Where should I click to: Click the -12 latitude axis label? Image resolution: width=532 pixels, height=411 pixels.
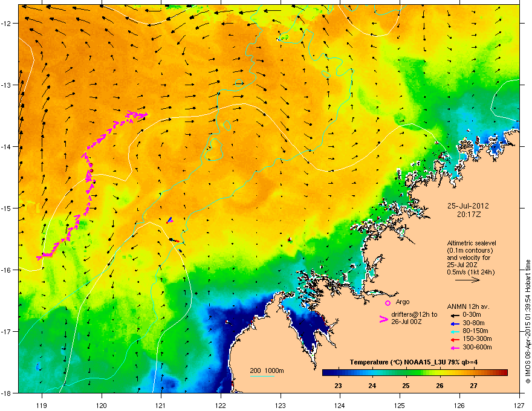[7, 23]
